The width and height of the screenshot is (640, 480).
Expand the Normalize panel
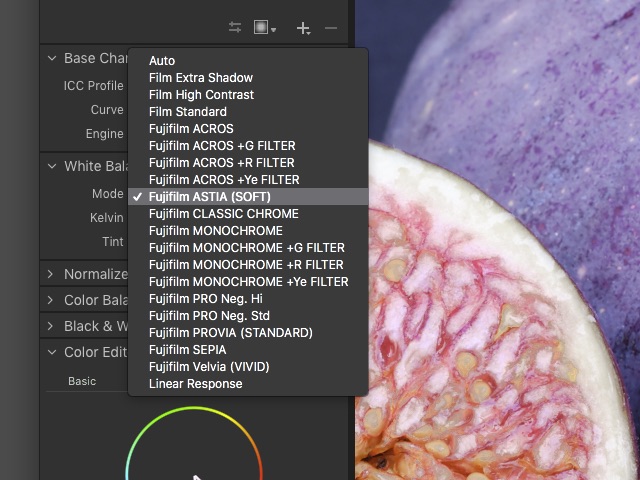(51, 274)
